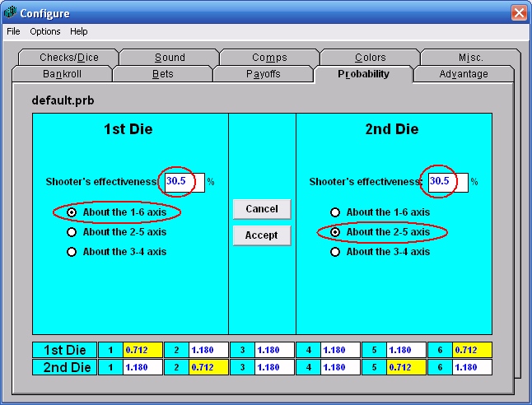Close the Configure window
The image size is (532, 405).
(518, 13)
